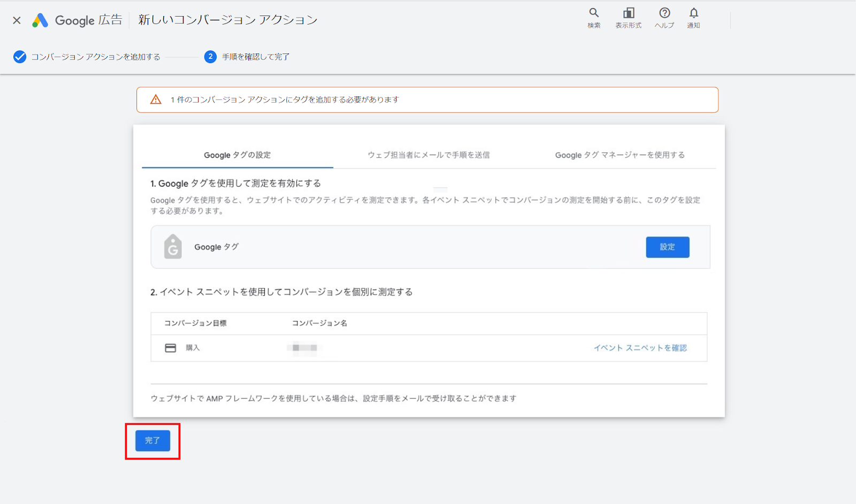The image size is (856, 504).
Task: Switch to ウェブ担当者にメールで手順を送信 tab
Action: tap(429, 155)
